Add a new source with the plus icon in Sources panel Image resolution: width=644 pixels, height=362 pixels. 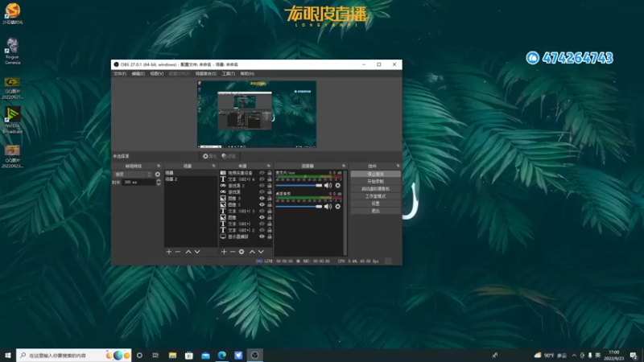click(224, 252)
